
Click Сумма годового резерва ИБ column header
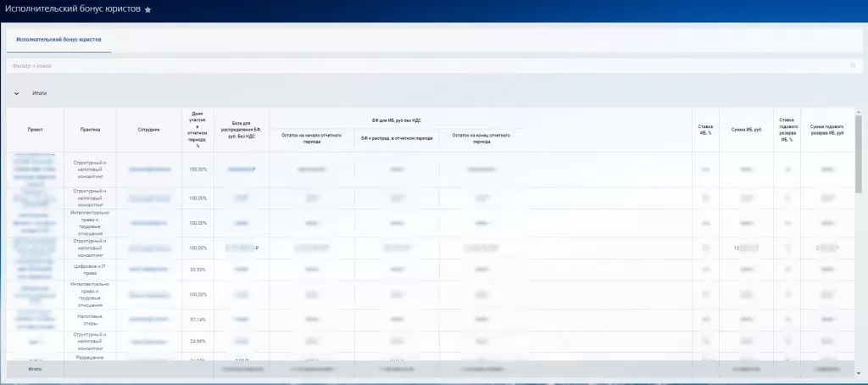pos(827,130)
